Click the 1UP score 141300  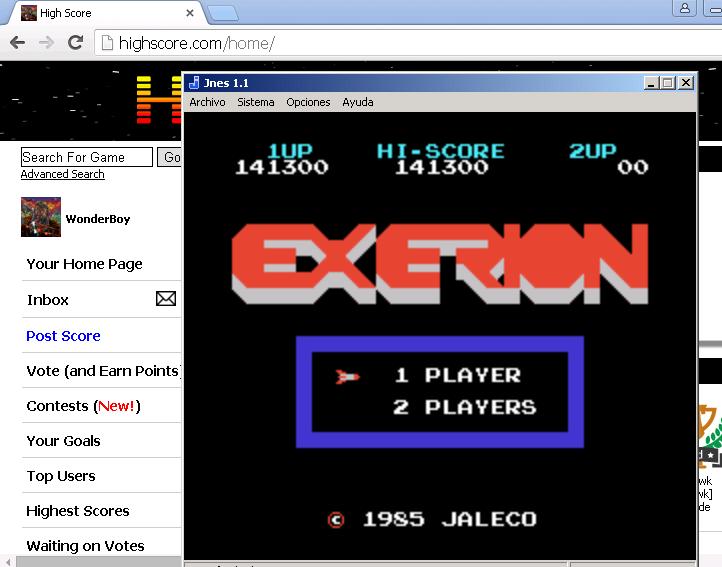tap(282, 167)
